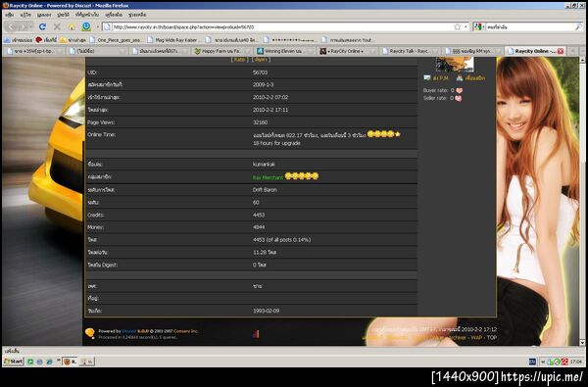The image size is (588, 387).
Task: Click the Comsenz Inc. footer link
Action: click(x=186, y=331)
